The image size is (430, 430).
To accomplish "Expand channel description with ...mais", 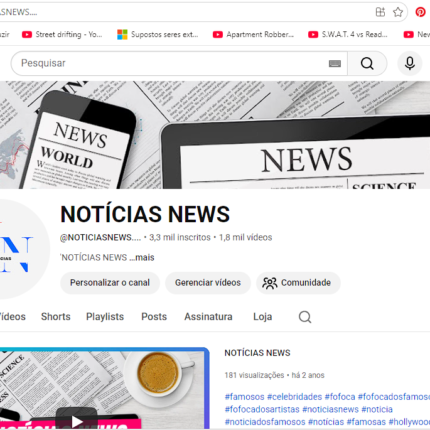I will [x=142, y=257].
